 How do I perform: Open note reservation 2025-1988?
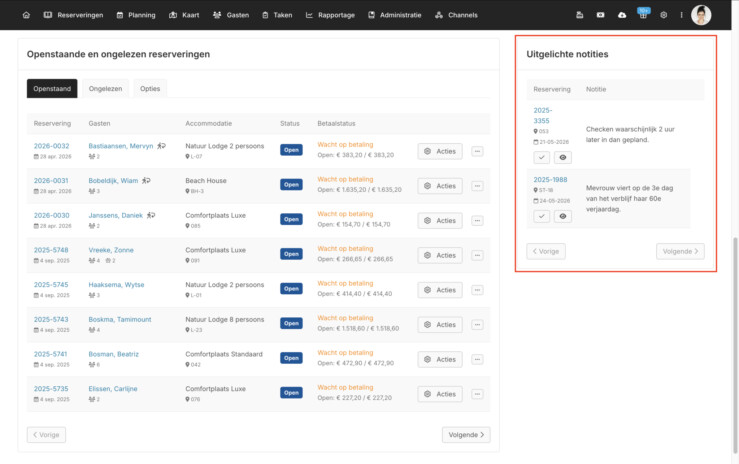point(550,179)
